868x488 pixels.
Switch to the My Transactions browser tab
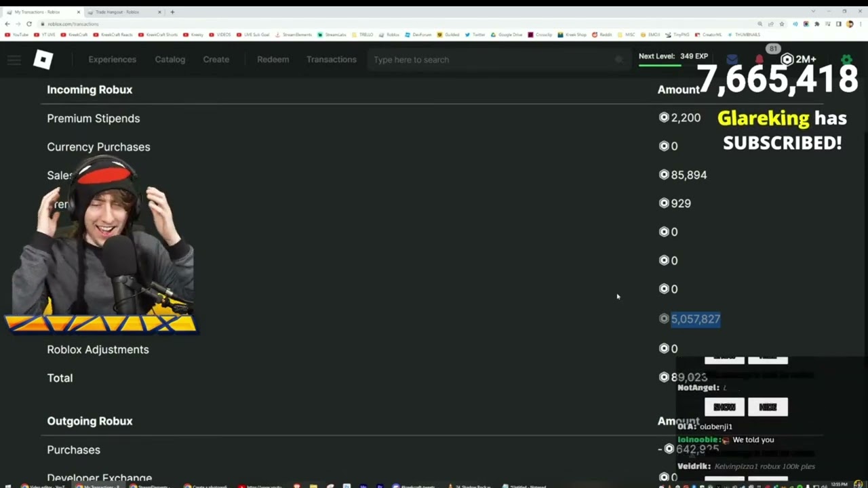[x=42, y=12]
